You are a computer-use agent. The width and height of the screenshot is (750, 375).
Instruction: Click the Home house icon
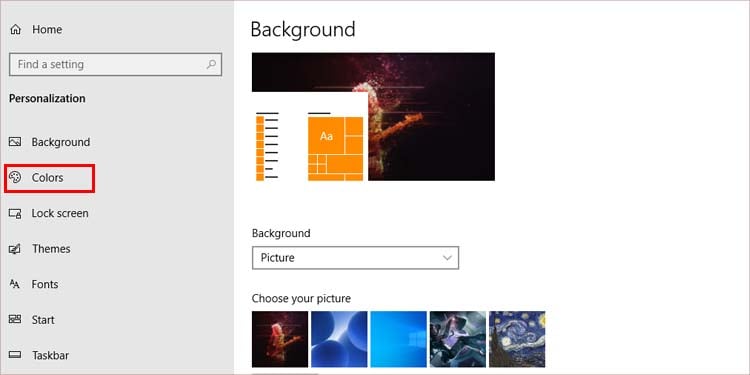pyautogui.click(x=15, y=30)
